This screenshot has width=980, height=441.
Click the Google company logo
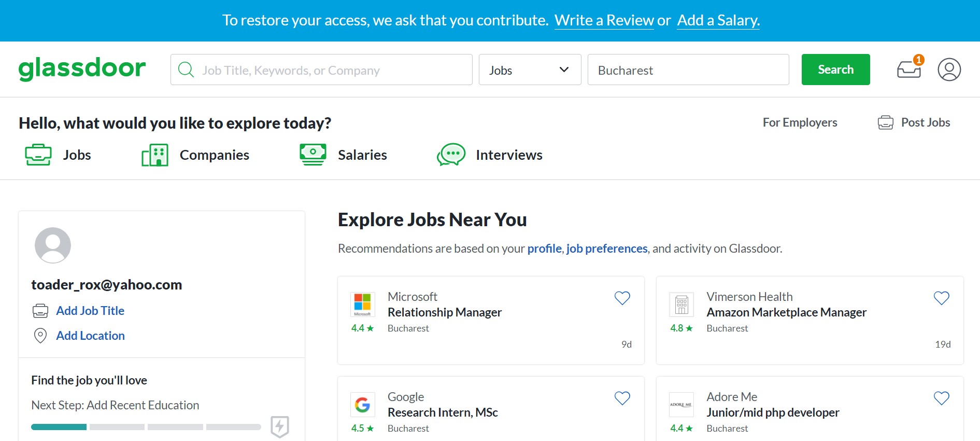362,404
